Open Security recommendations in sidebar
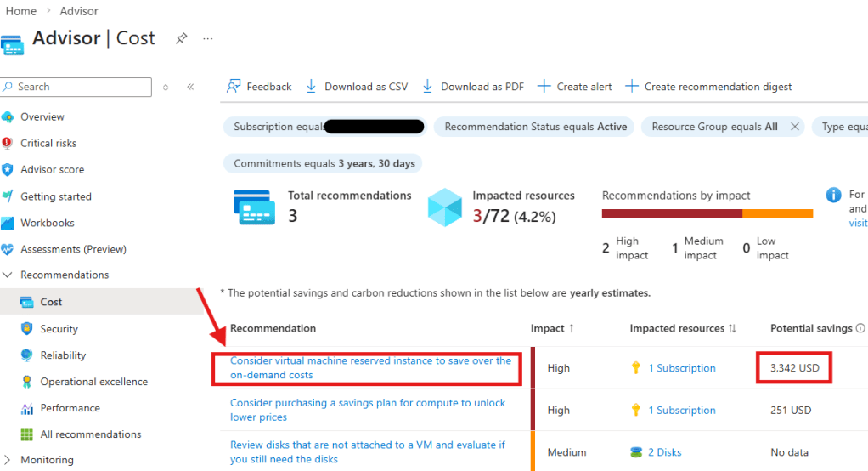This screenshot has height=471, width=868. click(59, 329)
